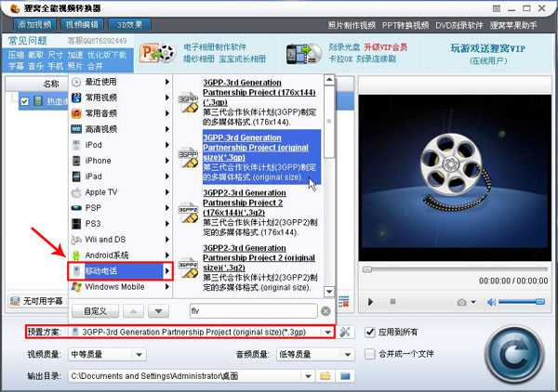Open the 预置方案 preset dropdown

[327, 333]
